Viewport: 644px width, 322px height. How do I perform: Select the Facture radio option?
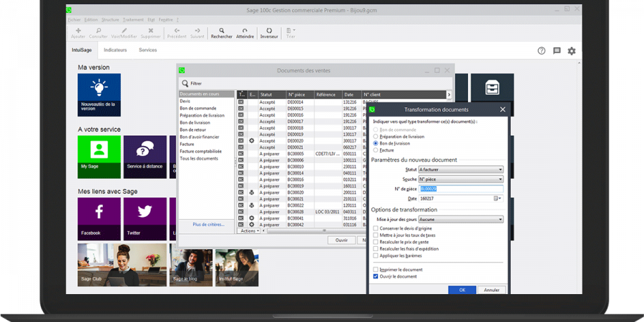pos(376,150)
